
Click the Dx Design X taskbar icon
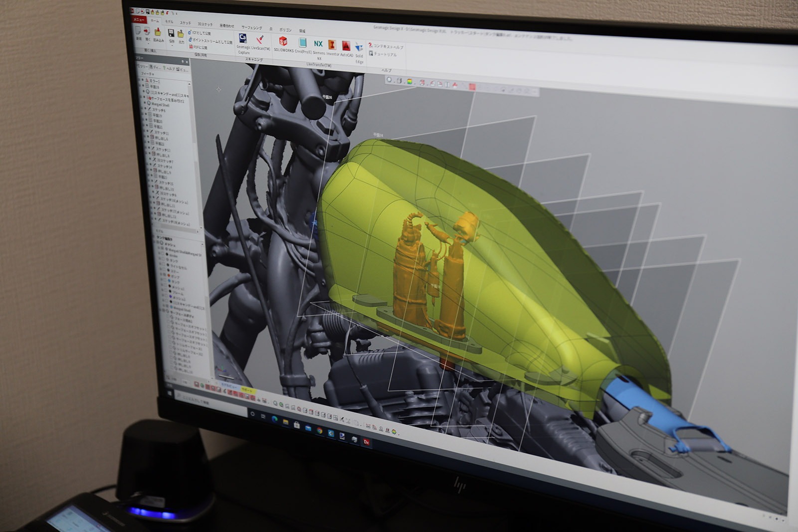(367, 442)
